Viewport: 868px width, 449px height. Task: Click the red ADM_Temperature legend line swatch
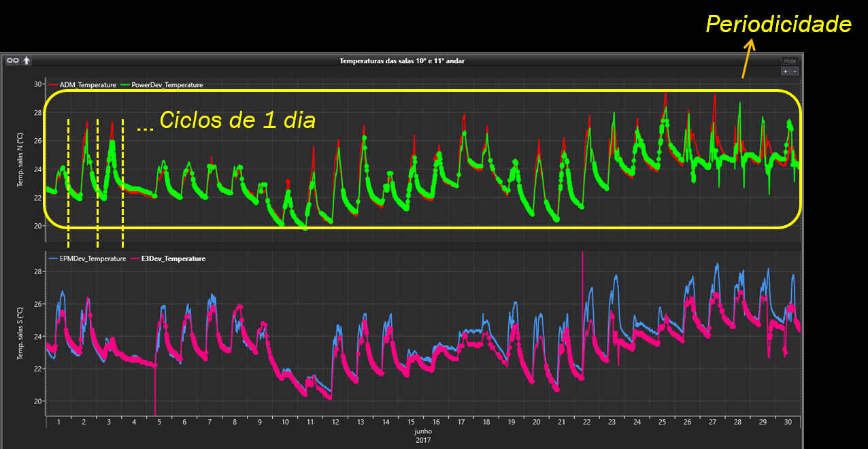53,85
